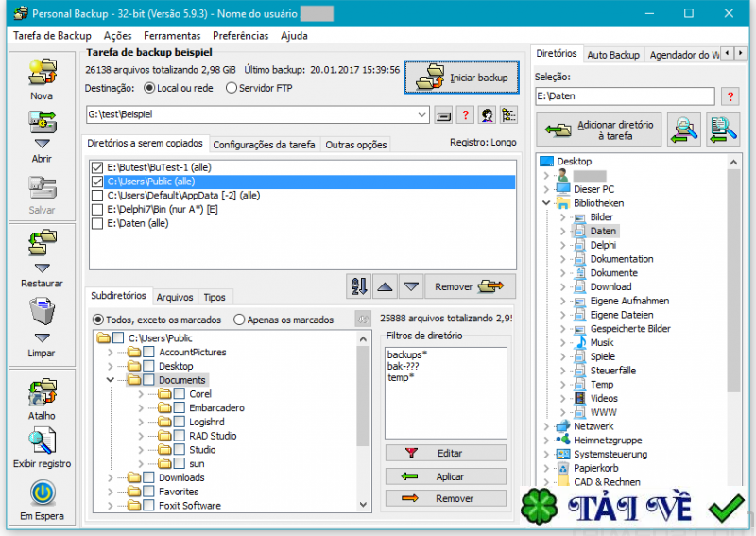
Task: Click magnifier directory search icon
Action: click(684, 130)
